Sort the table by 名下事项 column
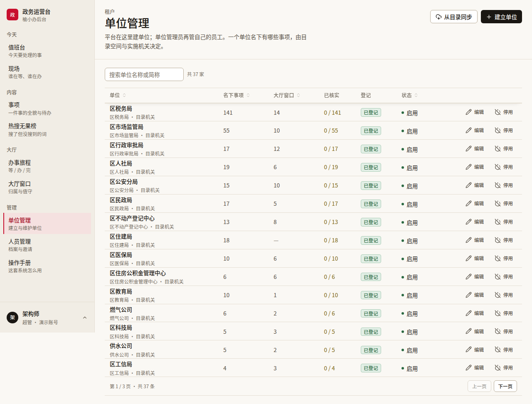The height and width of the screenshot is (404, 532). [236, 95]
